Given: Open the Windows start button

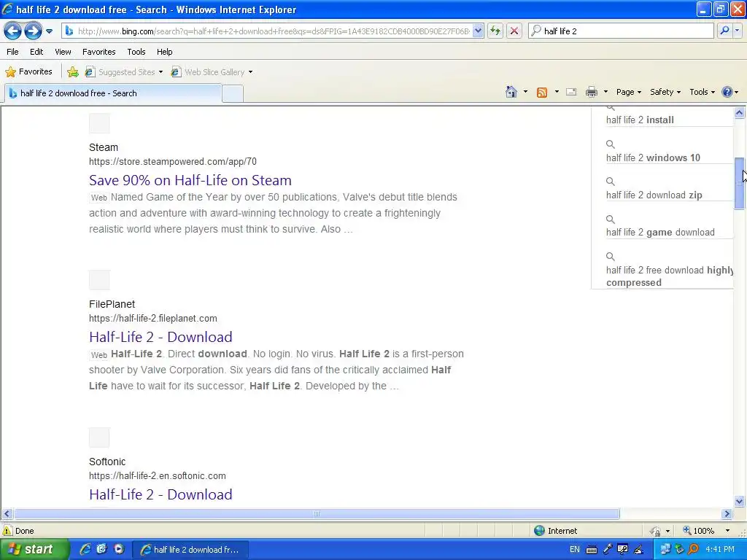Looking at the screenshot, I should pos(34,550).
